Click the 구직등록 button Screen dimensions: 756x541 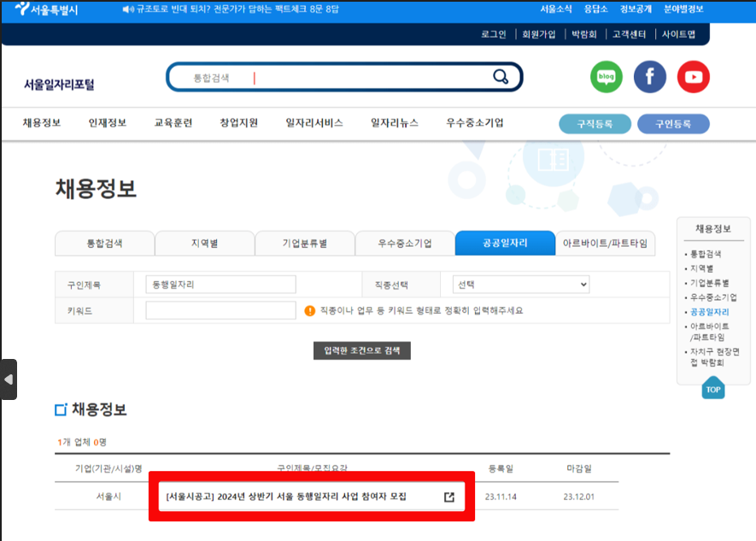pyautogui.click(x=595, y=124)
